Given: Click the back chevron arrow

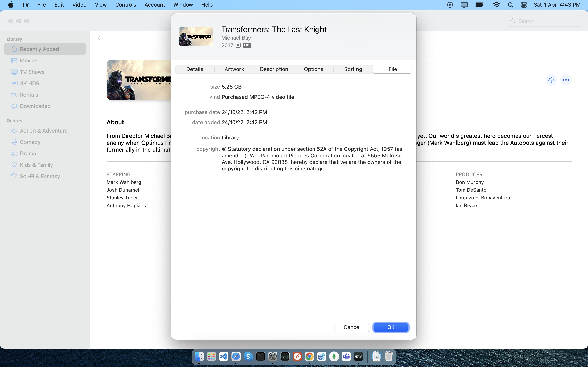Looking at the screenshot, I should click(x=99, y=38).
